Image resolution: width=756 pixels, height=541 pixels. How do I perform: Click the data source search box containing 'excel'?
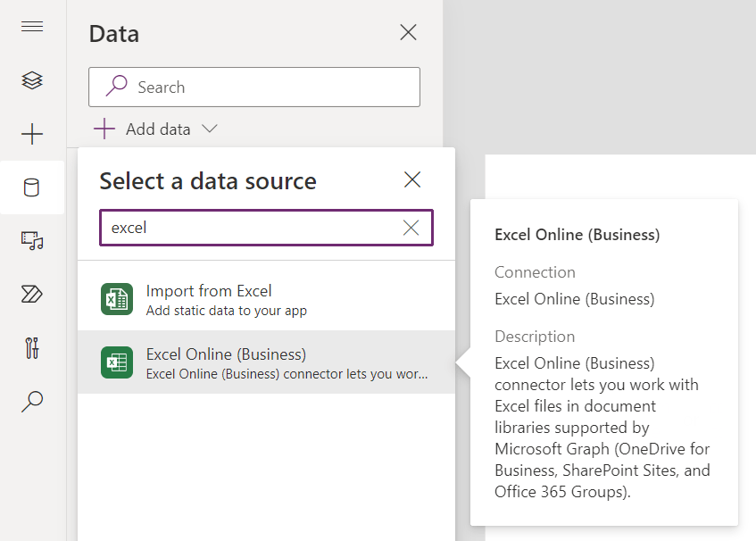(x=250, y=228)
